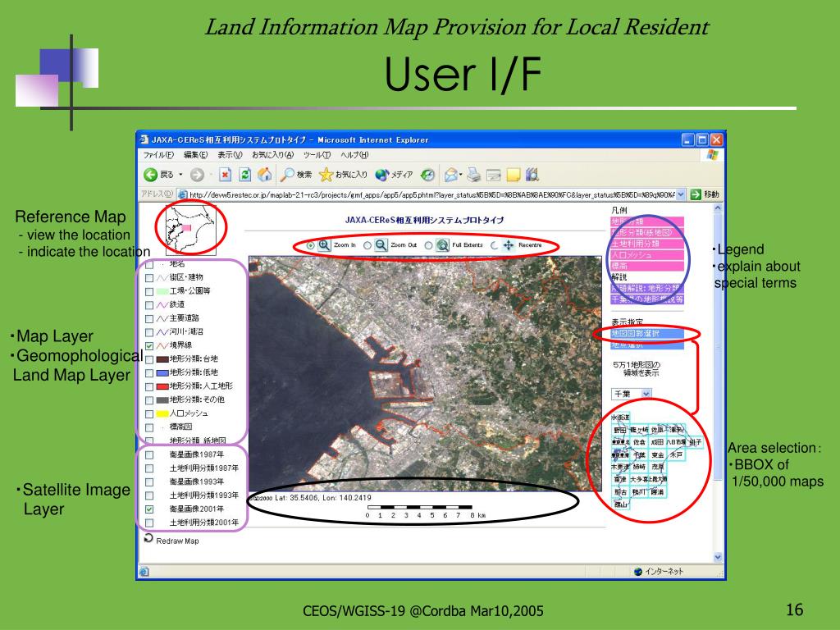Click the address bar URL field
Image resolution: width=840 pixels, height=630 pixels.
431,194
